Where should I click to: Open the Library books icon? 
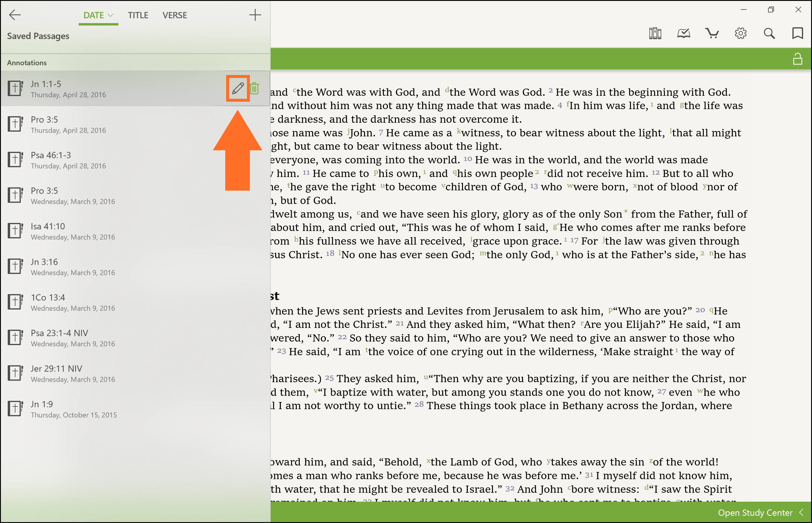coord(655,33)
